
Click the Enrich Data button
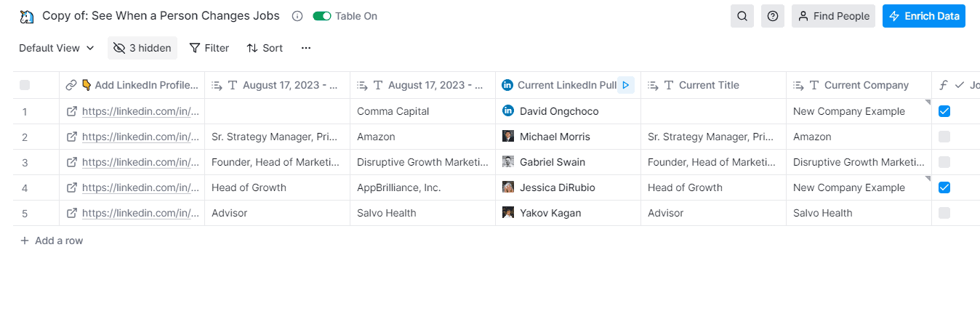pyautogui.click(x=923, y=16)
